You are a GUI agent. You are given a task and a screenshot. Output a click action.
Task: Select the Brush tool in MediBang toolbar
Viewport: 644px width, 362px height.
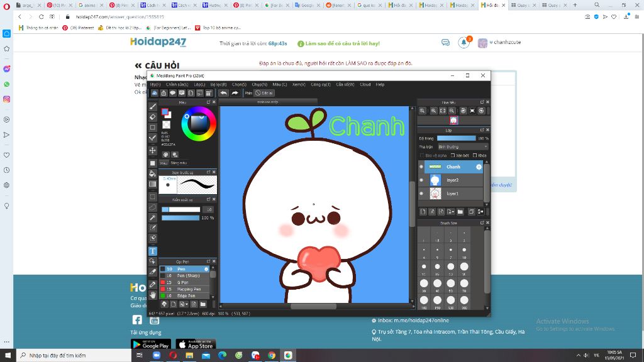pyautogui.click(x=152, y=106)
